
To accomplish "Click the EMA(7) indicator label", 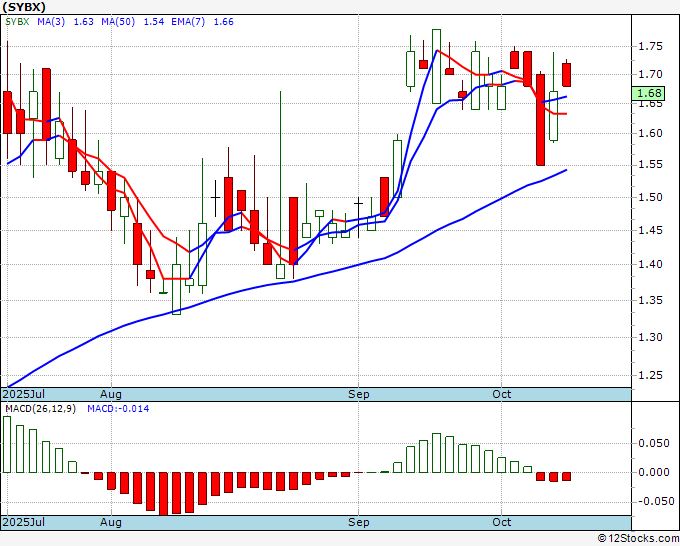I will point(188,22).
